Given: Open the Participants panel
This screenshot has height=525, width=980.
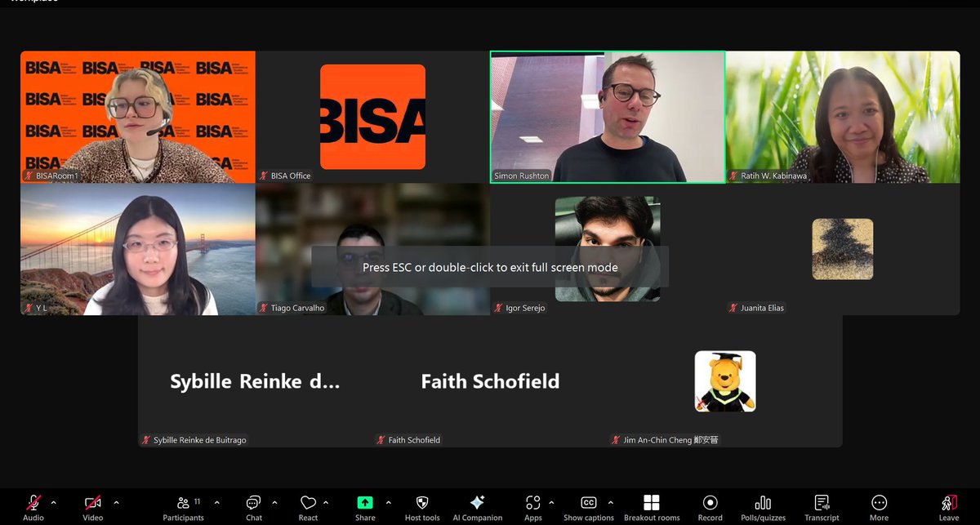Looking at the screenshot, I should click(183, 506).
